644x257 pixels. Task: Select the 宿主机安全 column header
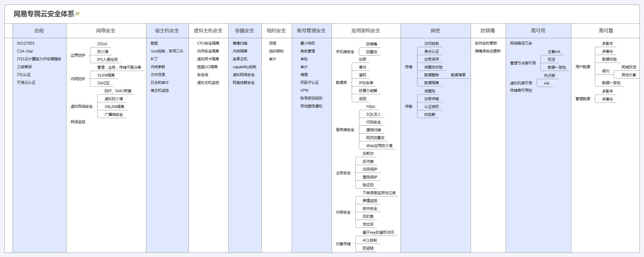[167, 31]
